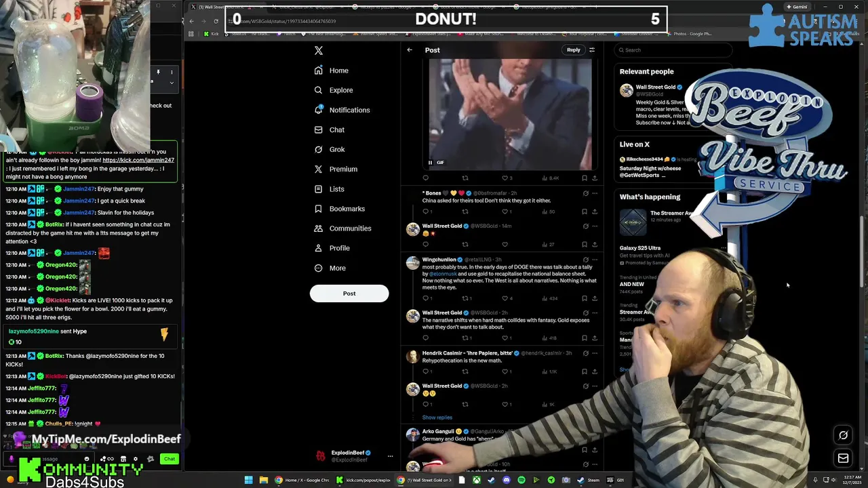The image size is (868, 488).
Task: Open more options on Wingchunlion post
Action: 595,260
